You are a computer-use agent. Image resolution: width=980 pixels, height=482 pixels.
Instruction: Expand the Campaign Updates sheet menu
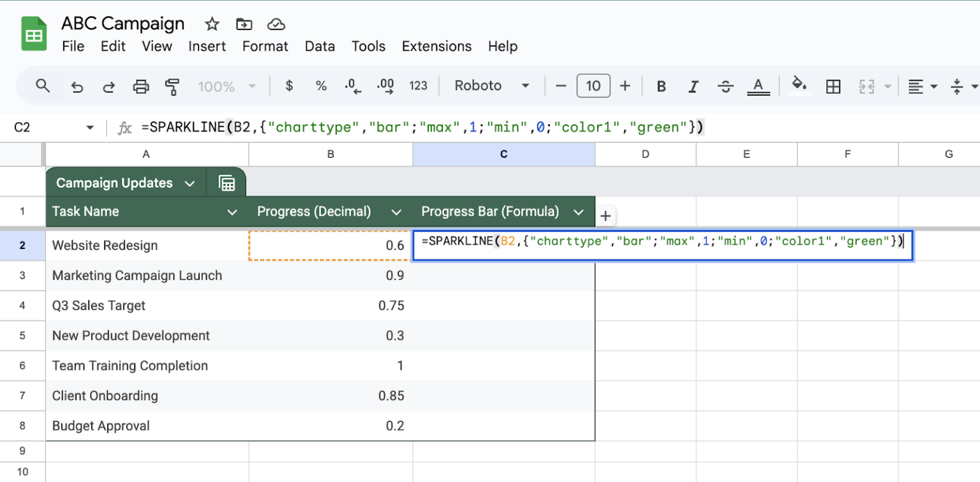click(190, 183)
